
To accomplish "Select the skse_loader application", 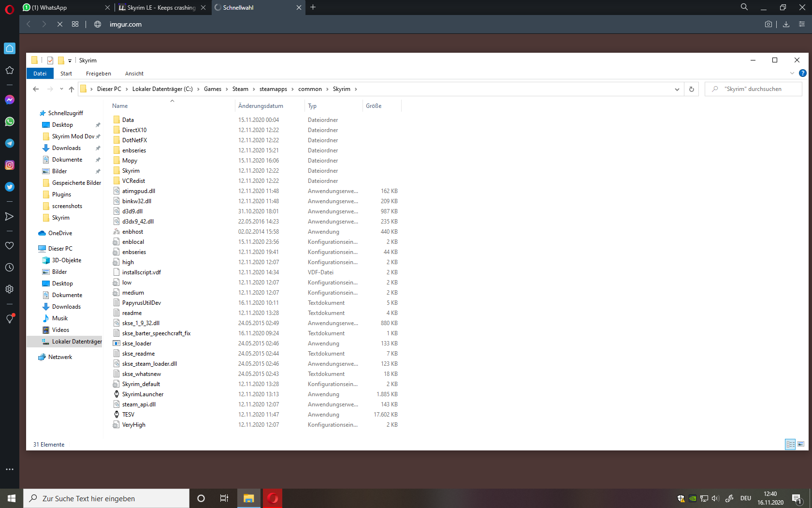I will (x=256, y=344).
